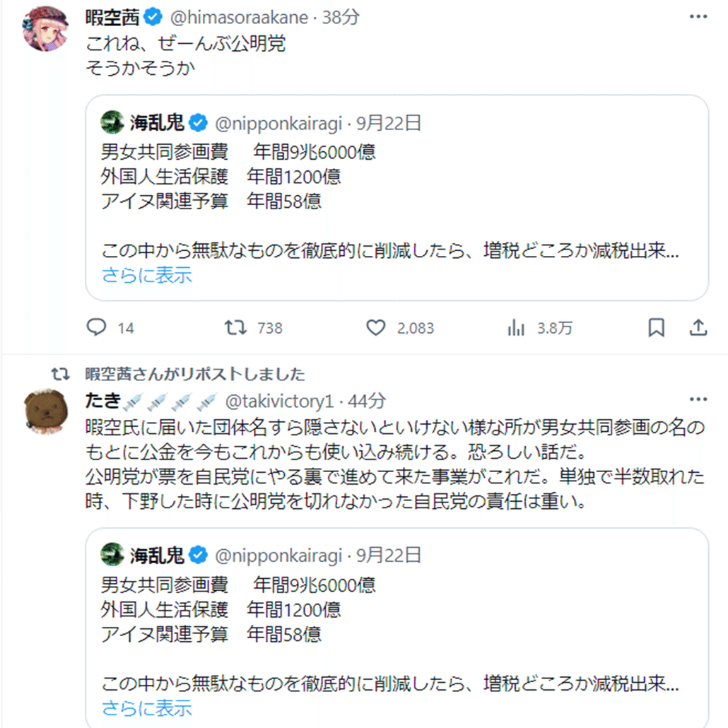
Task: Open the more options menu on たき's post
Action: [x=698, y=401]
